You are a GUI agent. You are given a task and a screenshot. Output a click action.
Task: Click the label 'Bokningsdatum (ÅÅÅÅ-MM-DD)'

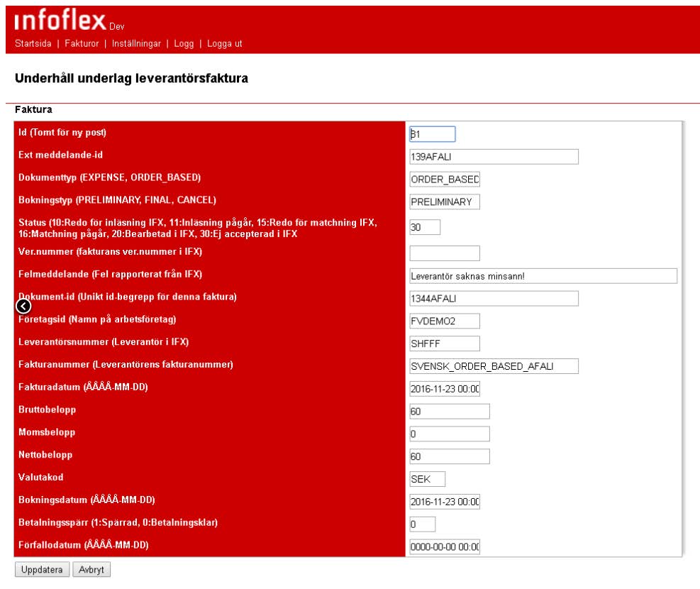(87, 500)
